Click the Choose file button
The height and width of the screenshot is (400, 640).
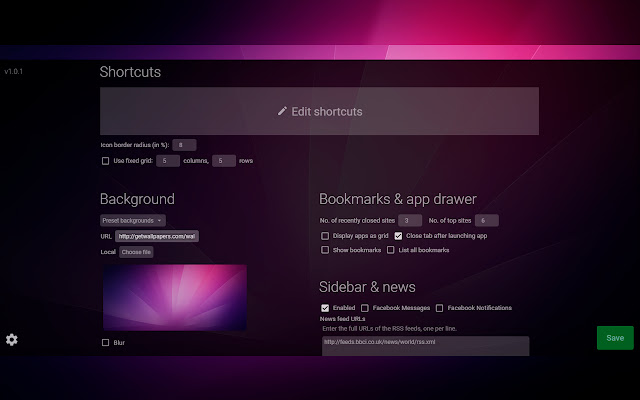(x=136, y=252)
